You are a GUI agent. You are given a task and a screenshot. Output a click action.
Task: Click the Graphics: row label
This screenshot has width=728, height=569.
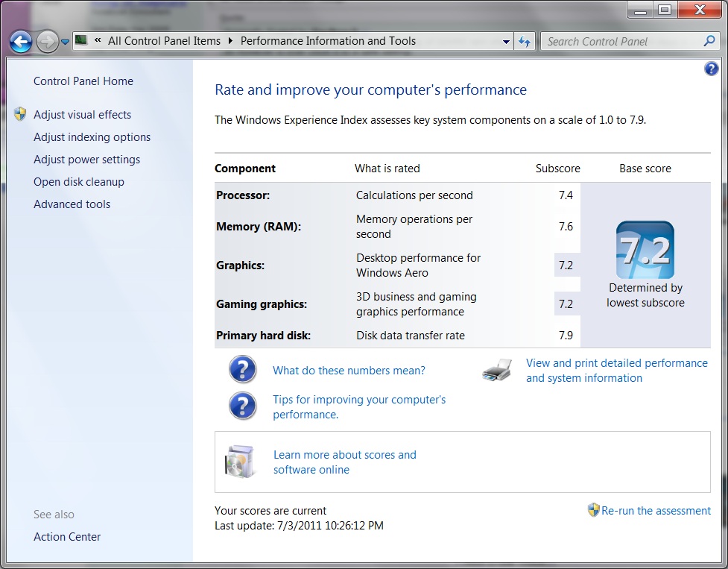click(x=240, y=265)
